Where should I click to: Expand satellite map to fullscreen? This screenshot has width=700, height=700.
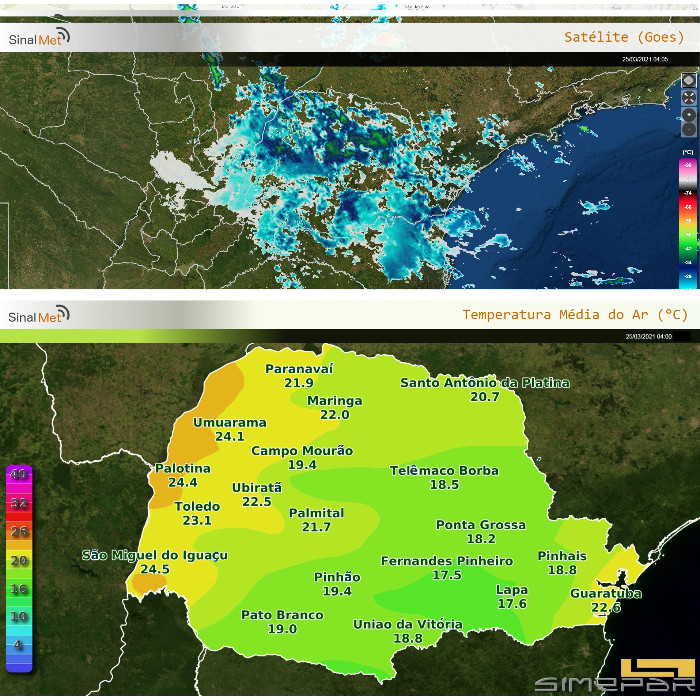coord(688,97)
